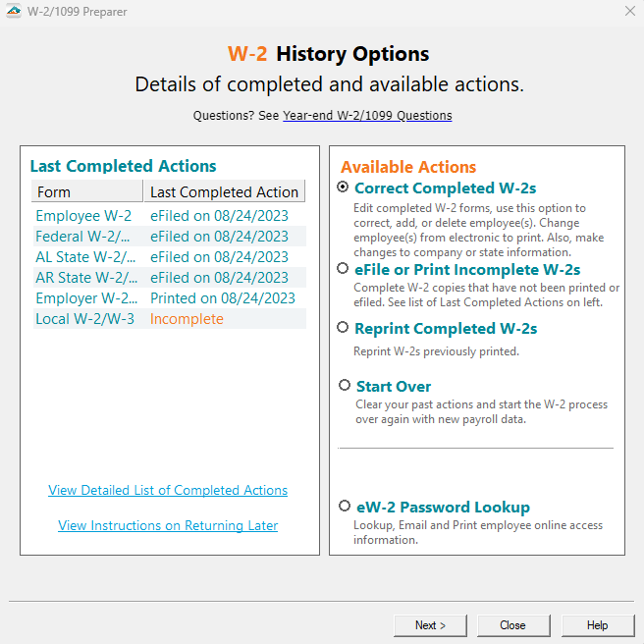This screenshot has height=644, width=644.
Task: Open View Detailed List of Completed Actions
Action: tap(168, 491)
